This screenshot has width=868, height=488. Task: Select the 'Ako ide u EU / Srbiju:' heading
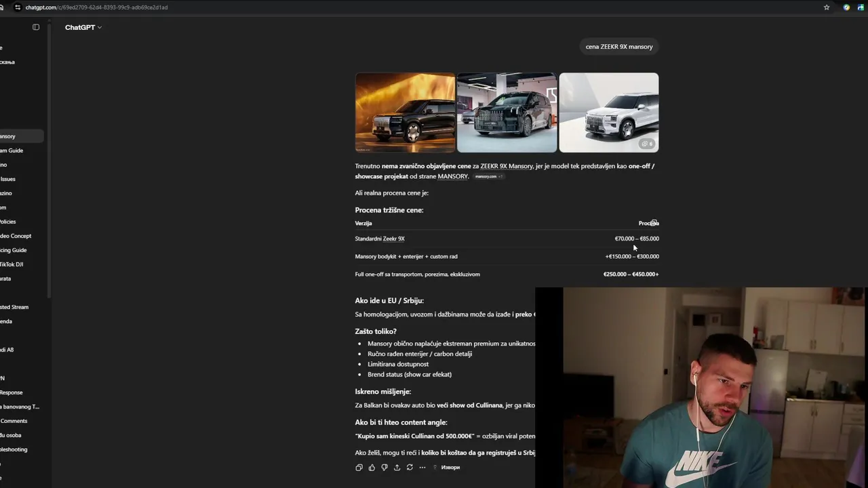coord(389,300)
